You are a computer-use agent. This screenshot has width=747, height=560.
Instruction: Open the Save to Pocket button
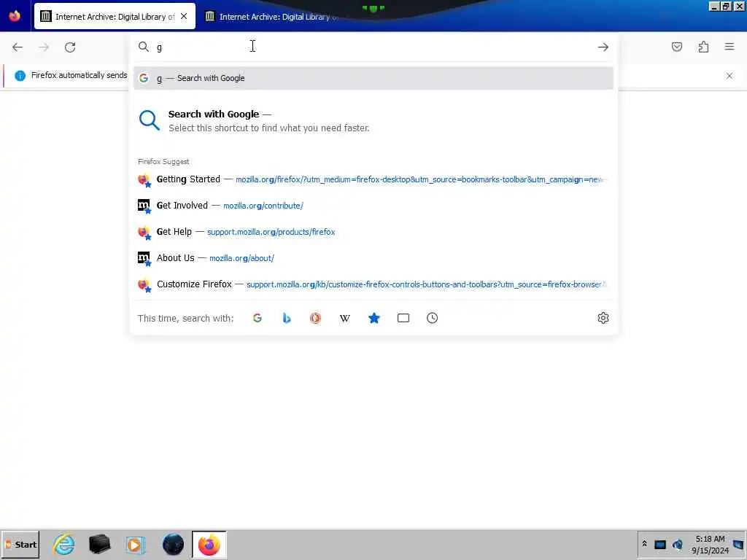tap(677, 47)
